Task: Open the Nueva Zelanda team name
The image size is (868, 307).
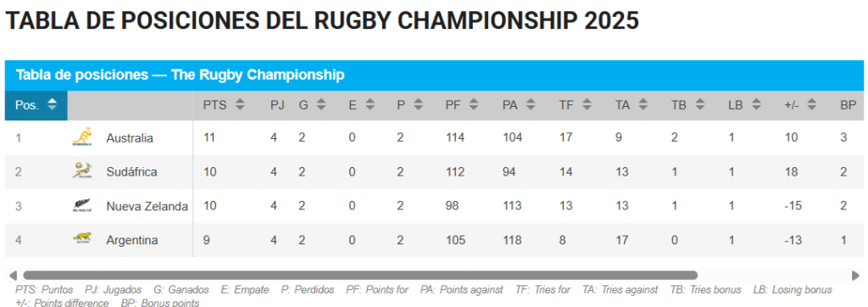Action: (147, 206)
